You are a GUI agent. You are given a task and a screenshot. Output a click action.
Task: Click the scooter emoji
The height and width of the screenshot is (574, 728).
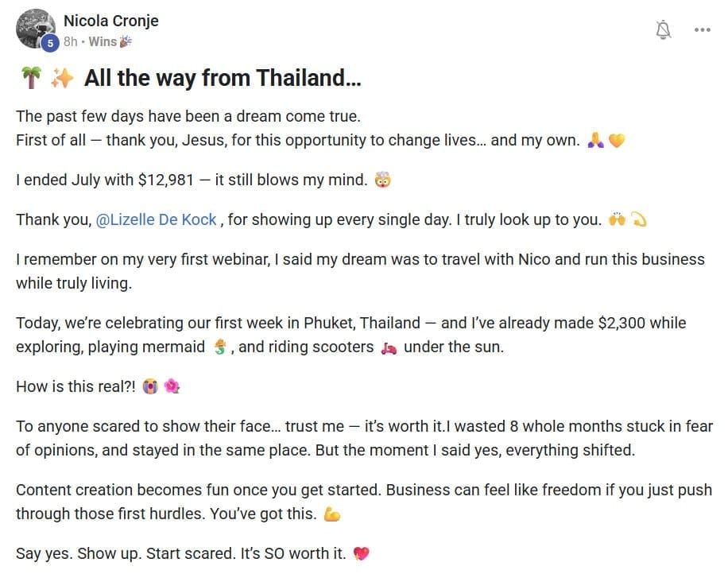pos(389,348)
